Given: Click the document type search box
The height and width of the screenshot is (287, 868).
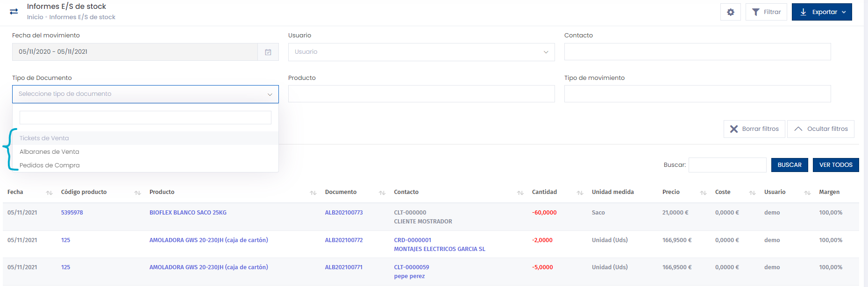Looking at the screenshot, I should [x=145, y=117].
